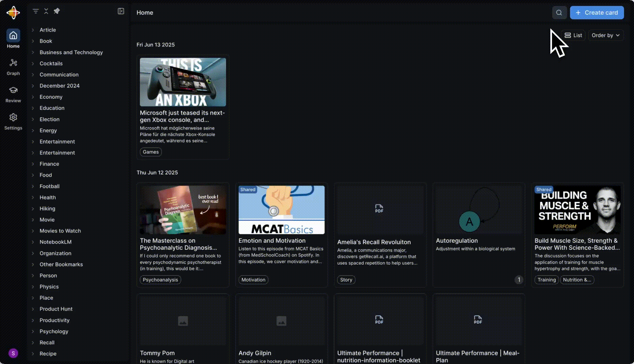The height and width of the screenshot is (364, 634).
Task: Click the connection count badge on Autoregulation
Action: click(x=519, y=280)
